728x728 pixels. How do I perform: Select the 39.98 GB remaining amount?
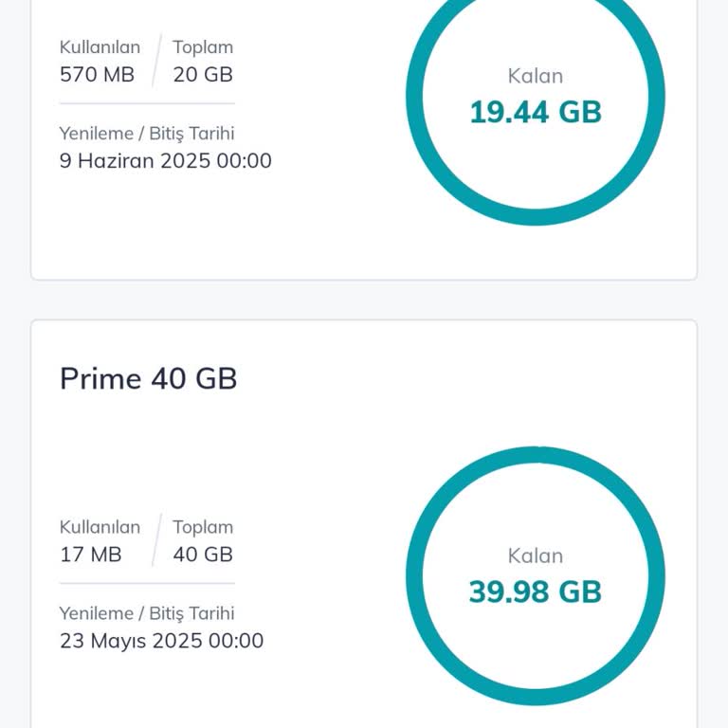coord(536,591)
